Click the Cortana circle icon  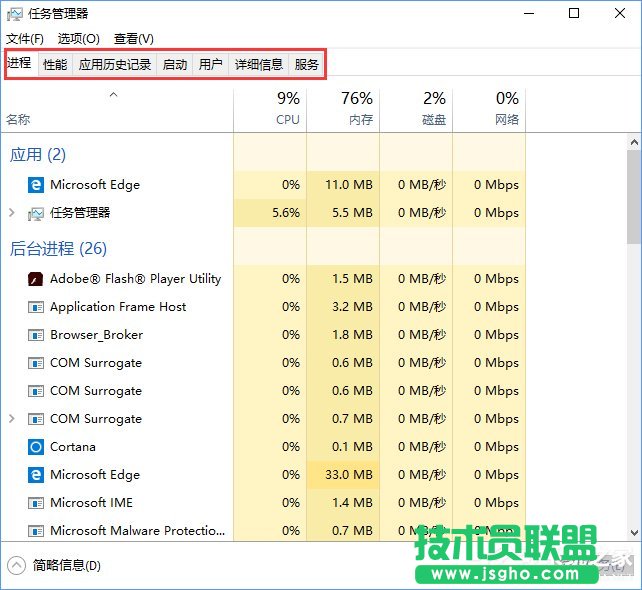coord(36,447)
